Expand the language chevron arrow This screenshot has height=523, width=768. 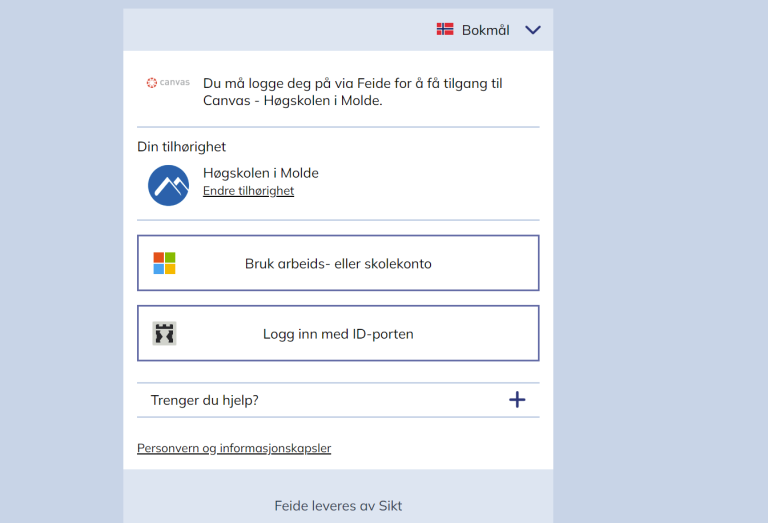point(532,30)
